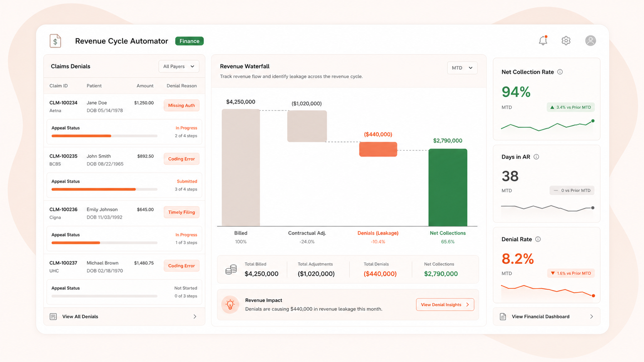Click the empty appeal progress bar for CLM-100237
The width and height of the screenshot is (644, 362).
pos(104,296)
